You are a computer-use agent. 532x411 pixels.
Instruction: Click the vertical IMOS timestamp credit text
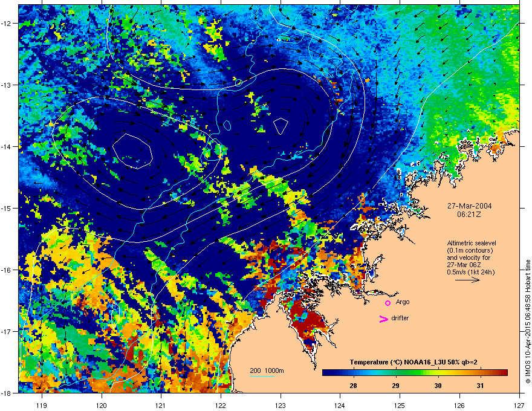tap(528, 322)
